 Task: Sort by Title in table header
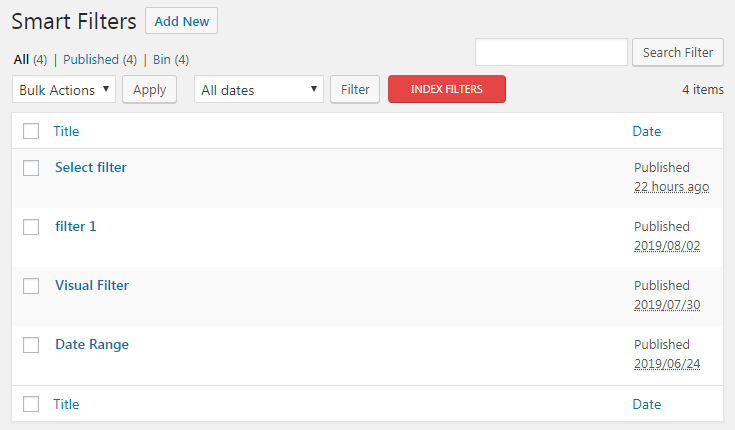click(66, 131)
